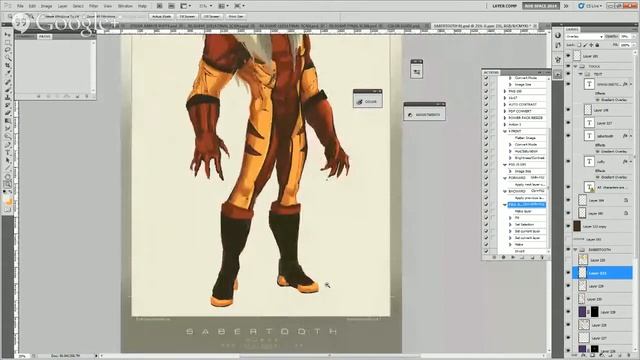
Task: Open the Window menu
Action: click(125, 6)
